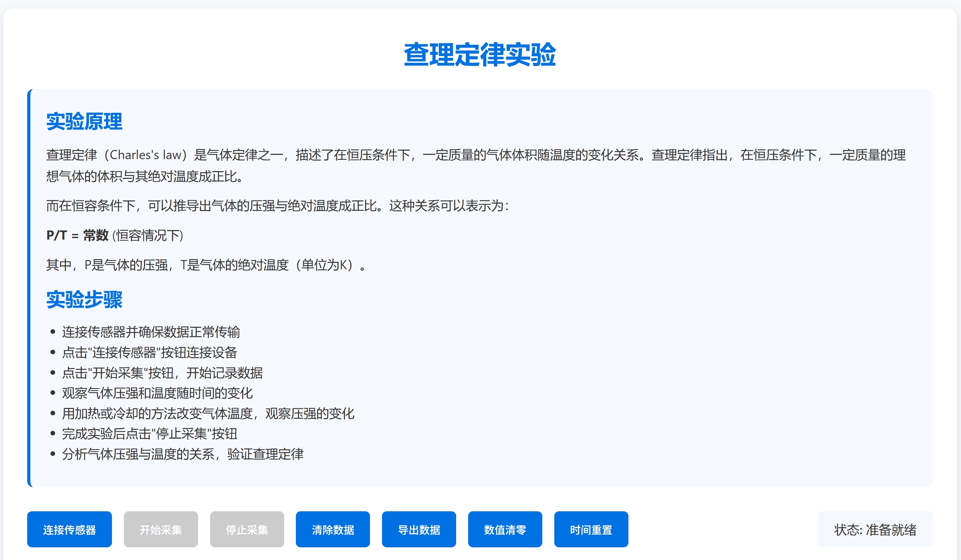Click the disabled 停止采集 button

point(246,530)
